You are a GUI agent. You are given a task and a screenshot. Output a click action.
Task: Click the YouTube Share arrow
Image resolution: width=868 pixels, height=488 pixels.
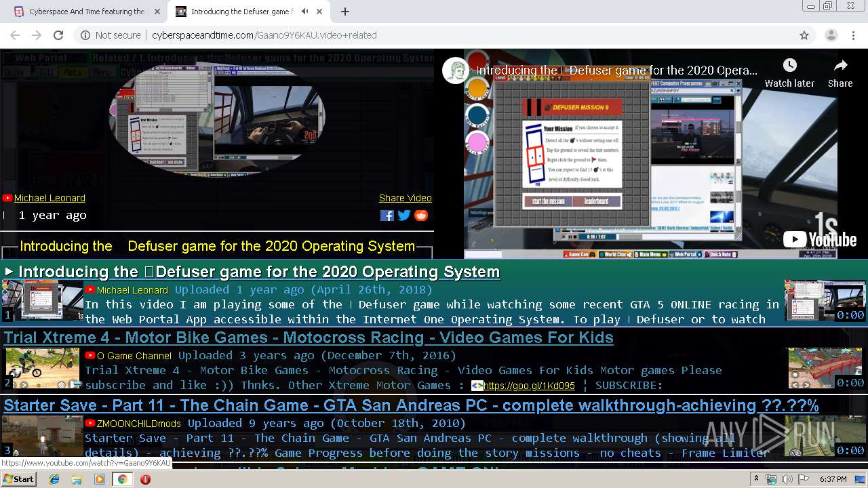pos(840,65)
